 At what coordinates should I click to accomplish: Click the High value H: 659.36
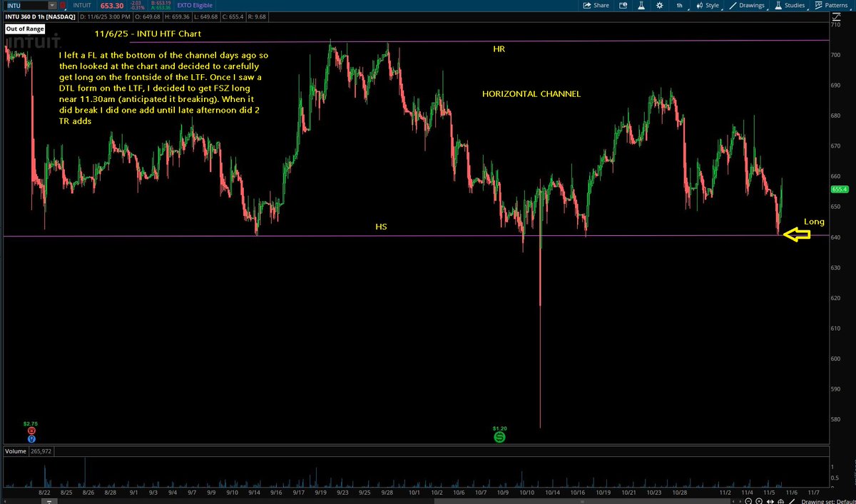pyautogui.click(x=177, y=16)
